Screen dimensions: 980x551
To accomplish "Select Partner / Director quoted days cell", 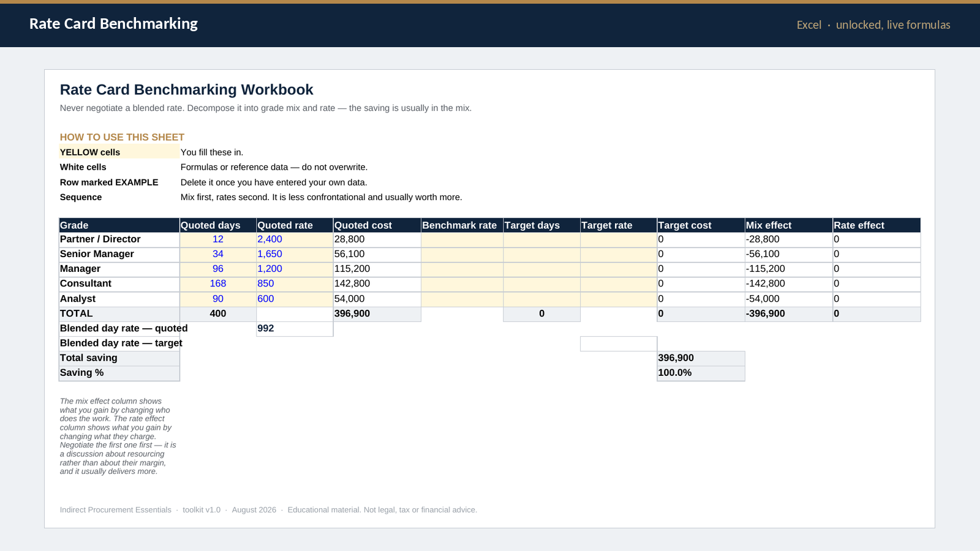I will click(218, 240).
